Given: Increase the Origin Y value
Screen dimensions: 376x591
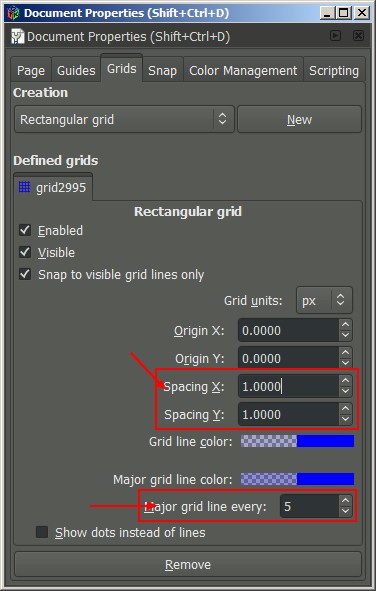Looking at the screenshot, I should click(x=345, y=353).
